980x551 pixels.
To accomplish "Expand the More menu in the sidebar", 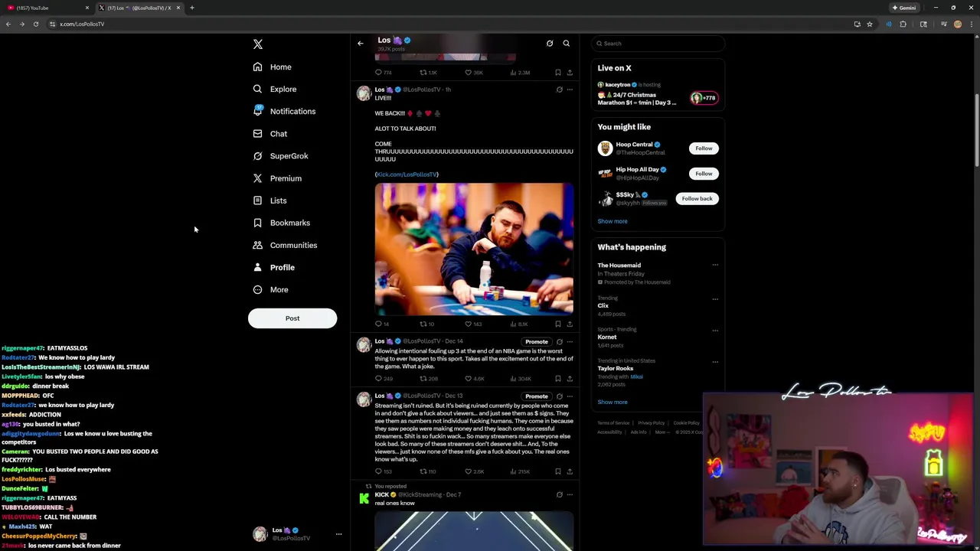I will [x=271, y=289].
